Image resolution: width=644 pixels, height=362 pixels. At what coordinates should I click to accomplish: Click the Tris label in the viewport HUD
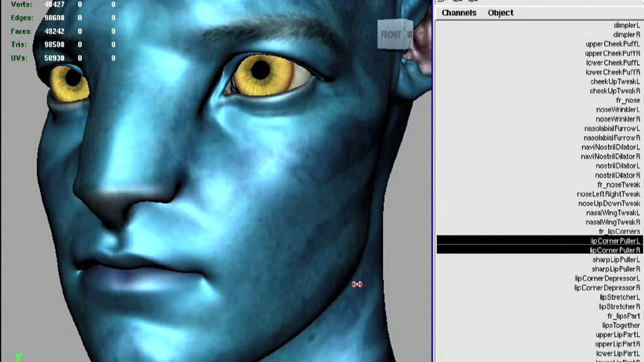click(x=19, y=45)
